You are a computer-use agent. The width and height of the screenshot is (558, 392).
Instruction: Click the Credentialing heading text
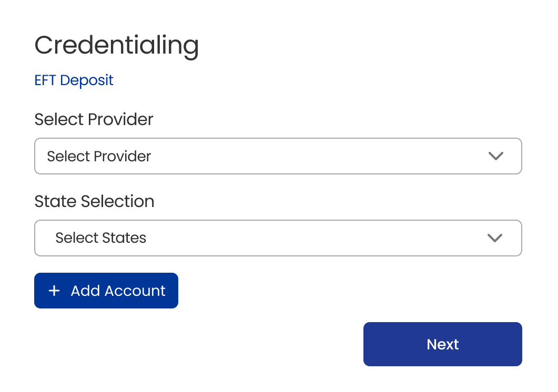[116, 46]
